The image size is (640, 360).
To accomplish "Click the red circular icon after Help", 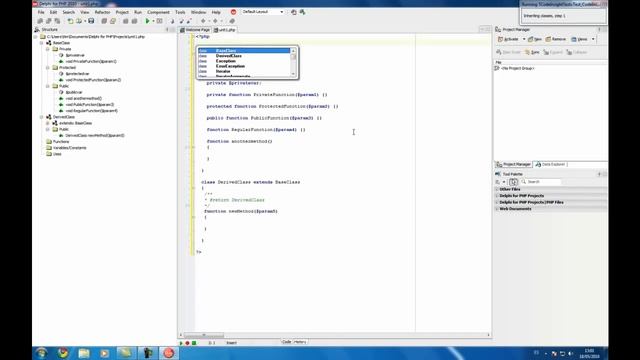I will click(233, 12).
